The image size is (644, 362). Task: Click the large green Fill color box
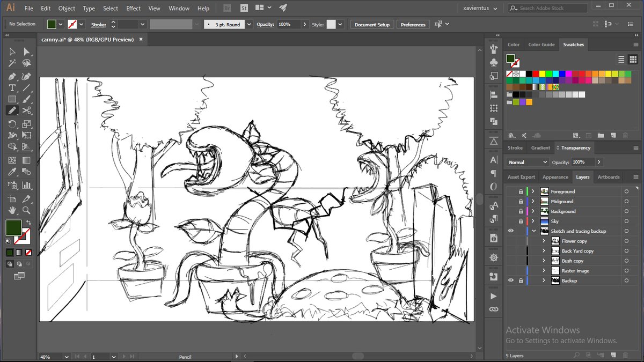click(13, 227)
